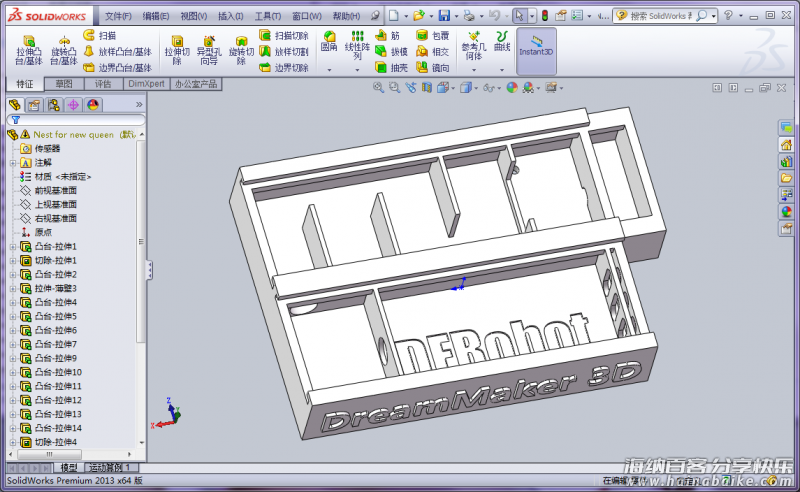Viewport: 800px width, 492px height.
Task: Switch to the PropertyManager tab
Action: (x=34, y=105)
